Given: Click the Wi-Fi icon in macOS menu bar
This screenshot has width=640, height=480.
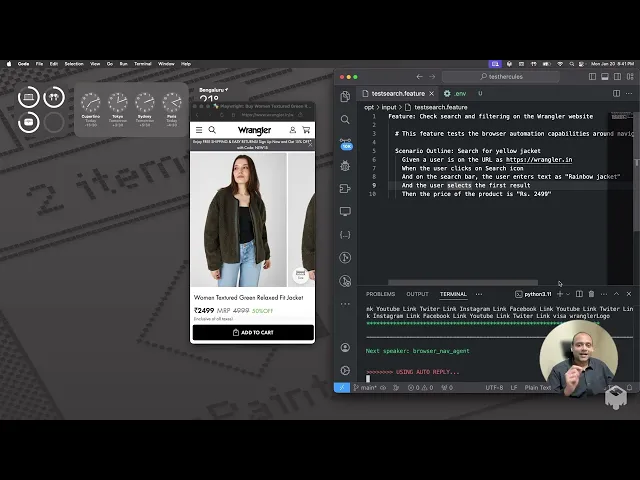Looking at the screenshot, I should [560, 64].
